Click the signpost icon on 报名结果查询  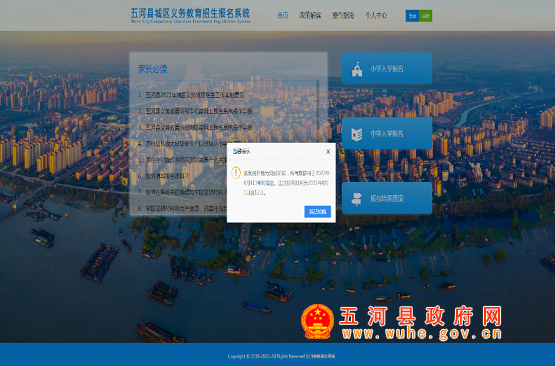356,199
